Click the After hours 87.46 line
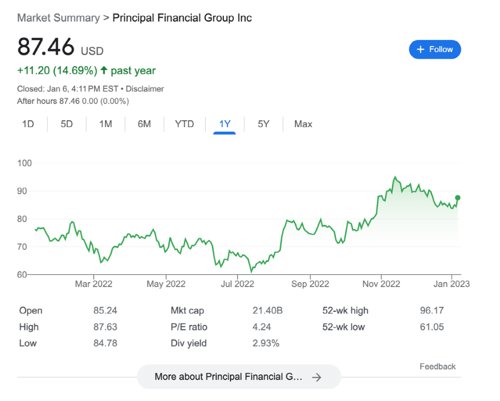 73,101
